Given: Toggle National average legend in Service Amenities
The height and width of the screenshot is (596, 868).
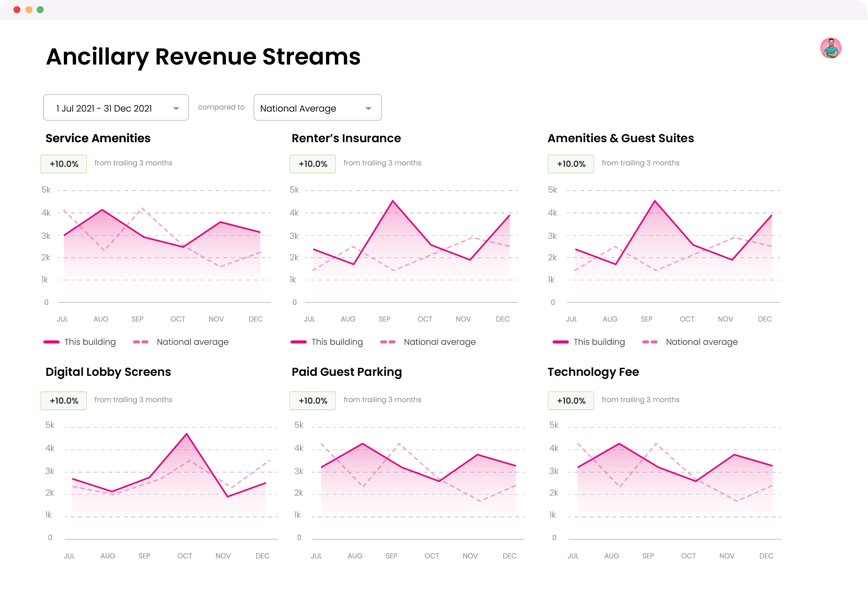Looking at the screenshot, I should click(192, 342).
